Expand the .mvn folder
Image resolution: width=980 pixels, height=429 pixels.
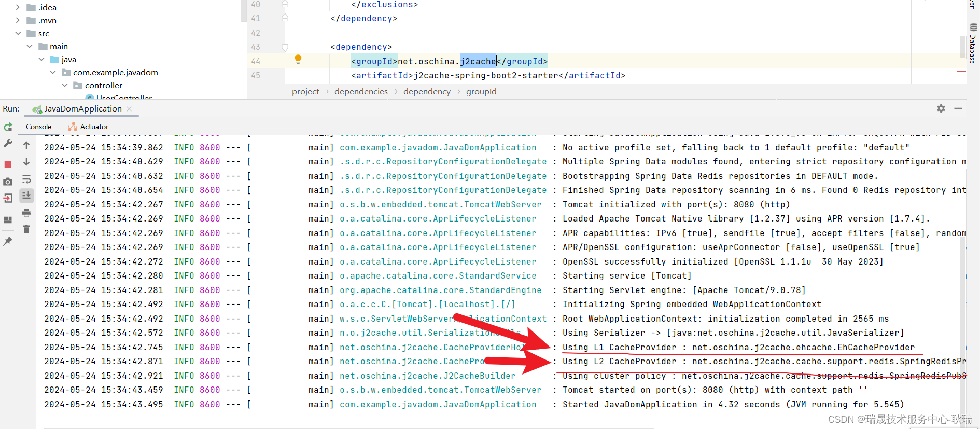point(18,20)
